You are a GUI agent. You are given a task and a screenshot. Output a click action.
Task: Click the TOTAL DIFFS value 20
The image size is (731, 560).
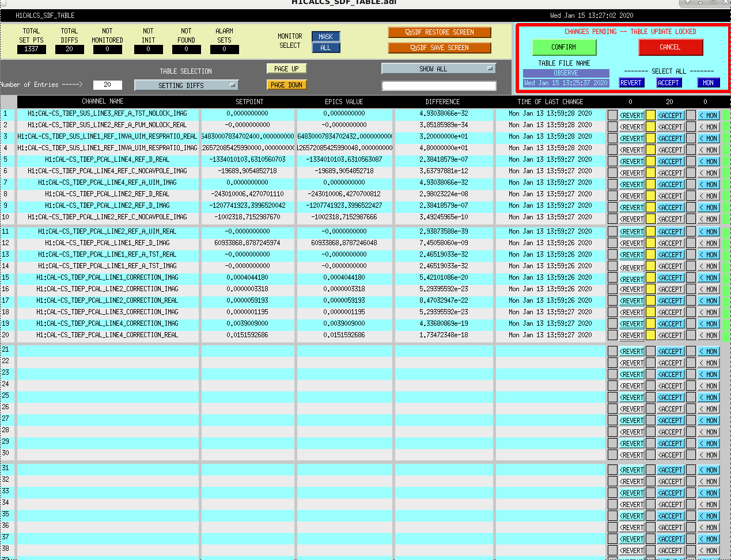coord(69,49)
